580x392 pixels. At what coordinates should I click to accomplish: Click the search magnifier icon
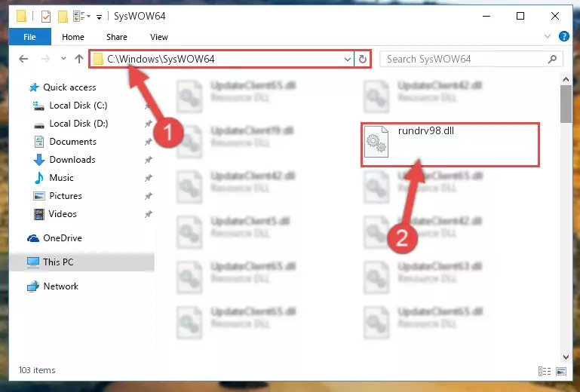[552, 59]
